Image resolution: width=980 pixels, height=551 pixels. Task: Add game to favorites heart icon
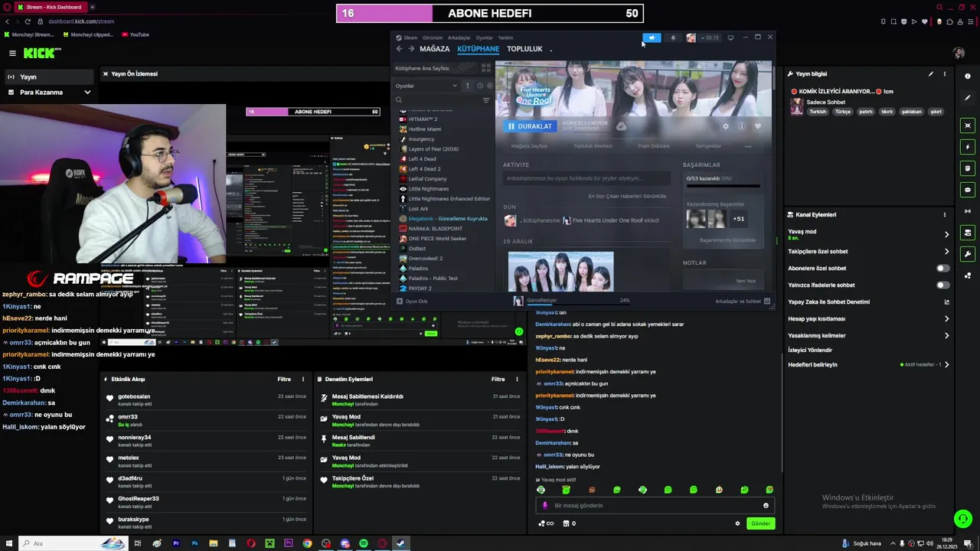tap(757, 126)
